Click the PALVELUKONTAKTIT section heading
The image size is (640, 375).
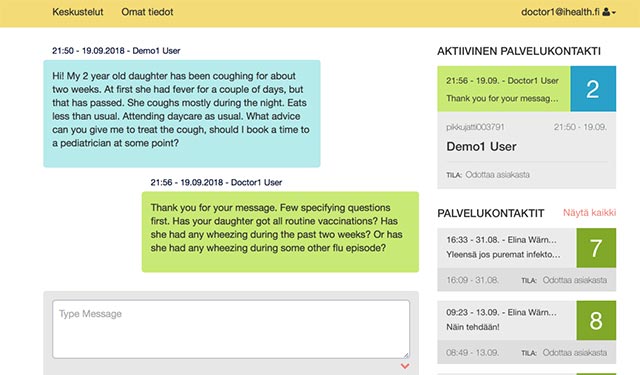tap(491, 213)
